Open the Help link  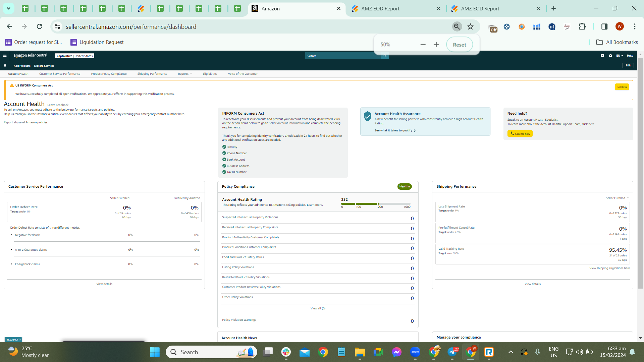(630, 56)
